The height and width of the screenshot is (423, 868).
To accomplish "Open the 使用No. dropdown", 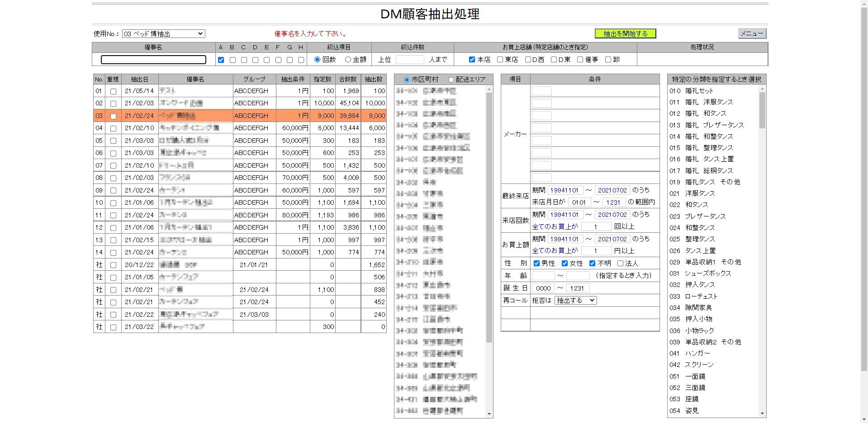I will 163,34.
